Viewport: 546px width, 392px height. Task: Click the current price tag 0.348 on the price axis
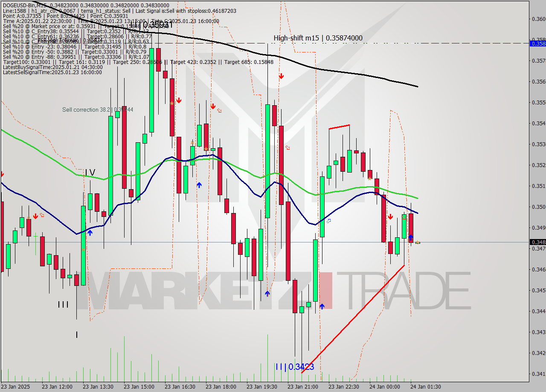[537, 242]
